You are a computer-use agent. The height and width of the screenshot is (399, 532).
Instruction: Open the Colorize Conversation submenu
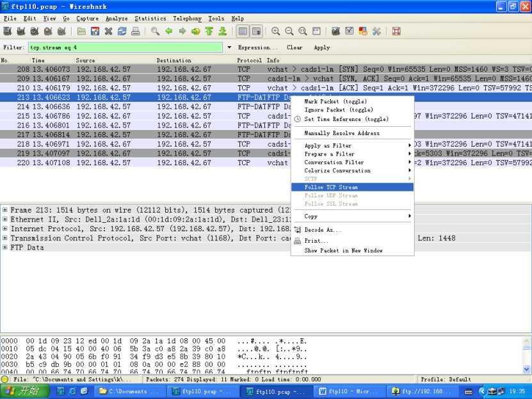(353, 170)
